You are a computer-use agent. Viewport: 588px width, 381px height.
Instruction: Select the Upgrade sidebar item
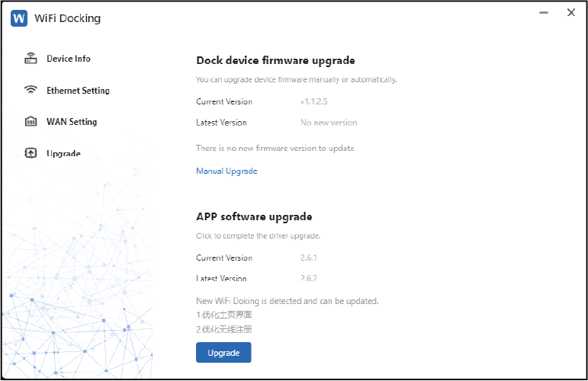pos(63,153)
